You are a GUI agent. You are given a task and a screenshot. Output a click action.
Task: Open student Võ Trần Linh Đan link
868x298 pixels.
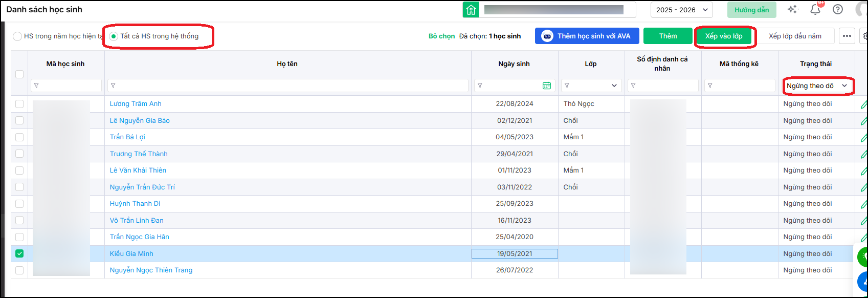[x=137, y=220]
